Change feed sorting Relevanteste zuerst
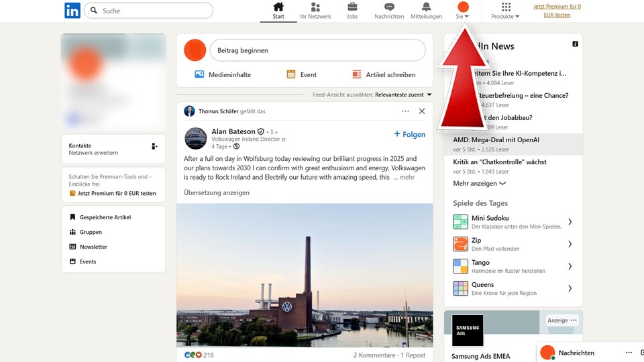This screenshot has height=362, width=644. 402,95
